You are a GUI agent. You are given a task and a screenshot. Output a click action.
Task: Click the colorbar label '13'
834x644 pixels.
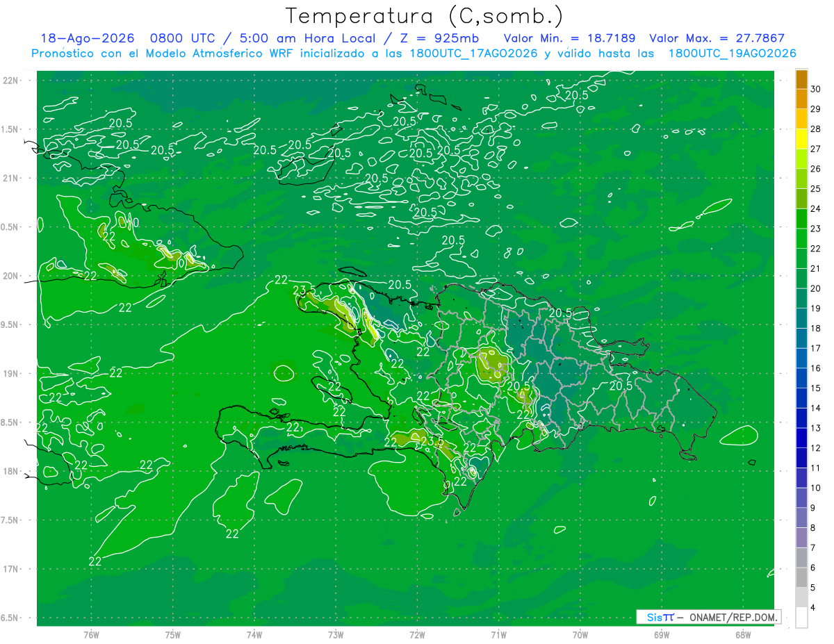point(816,428)
